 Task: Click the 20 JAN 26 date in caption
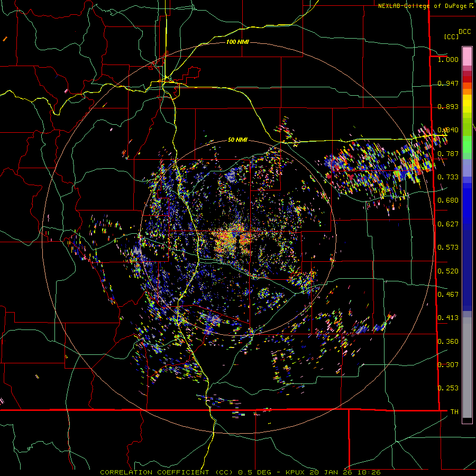[x=331, y=472]
